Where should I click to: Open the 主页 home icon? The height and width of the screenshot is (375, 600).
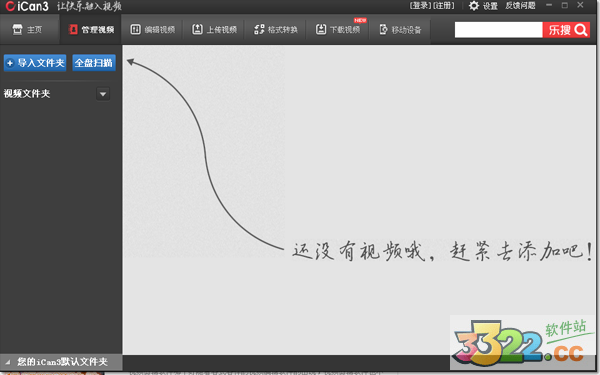click(17, 29)
